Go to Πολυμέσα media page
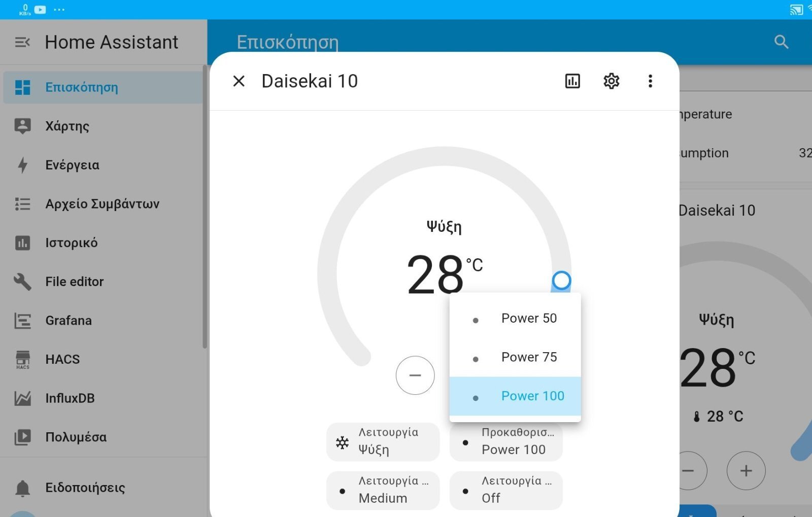This screenshot has width=812, height=517. tap(103, 437)
